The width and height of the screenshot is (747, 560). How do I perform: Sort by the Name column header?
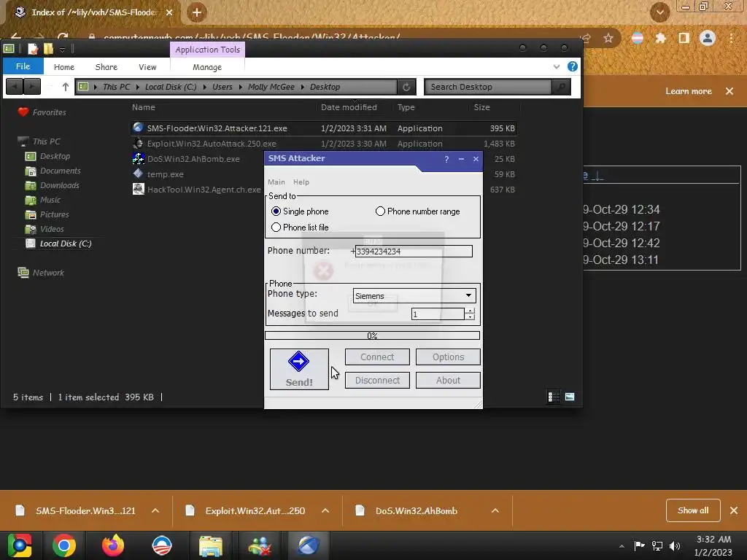click(x=144, y=107)
